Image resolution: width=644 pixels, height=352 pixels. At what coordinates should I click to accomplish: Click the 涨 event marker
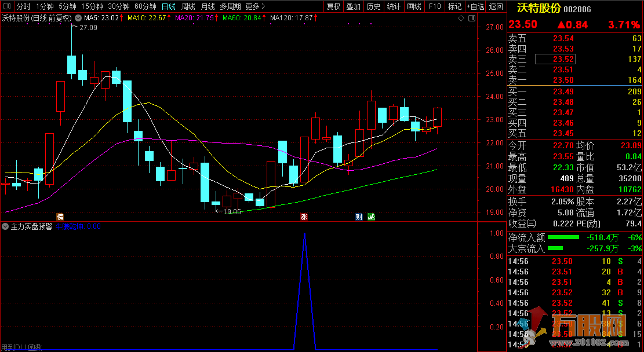[x=304, y=217]
